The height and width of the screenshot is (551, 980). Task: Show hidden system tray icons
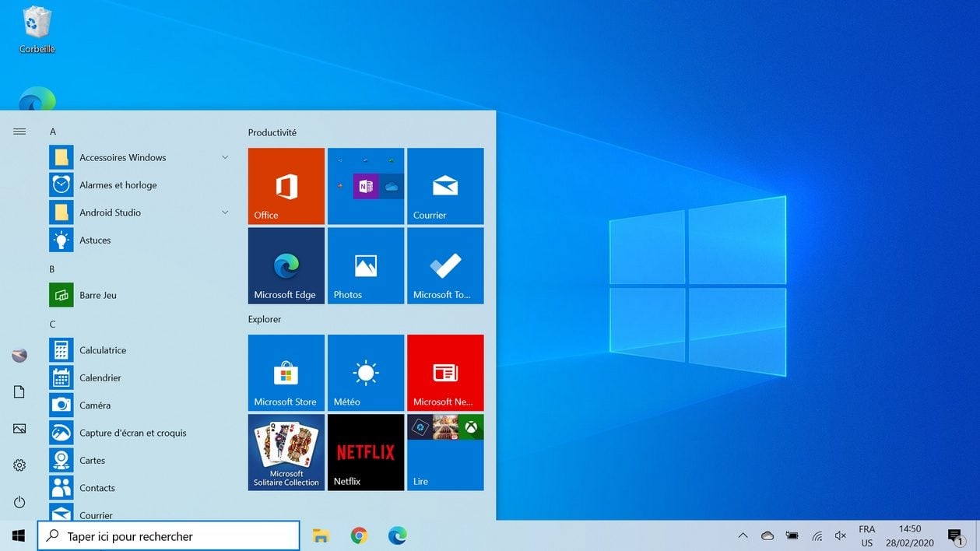[x=743, y=535]
